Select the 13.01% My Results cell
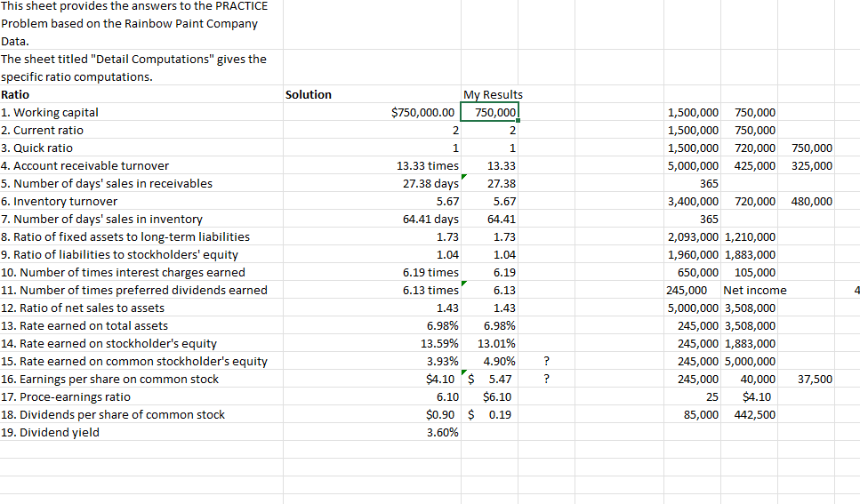The width and height of the screenshot is (860, 504). coord(490,343)
